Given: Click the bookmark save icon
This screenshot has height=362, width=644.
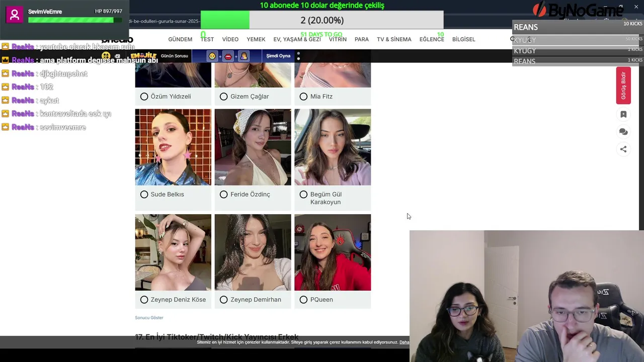Looking at the screenshot, I should pyautogui.click(x=623, y=115).
